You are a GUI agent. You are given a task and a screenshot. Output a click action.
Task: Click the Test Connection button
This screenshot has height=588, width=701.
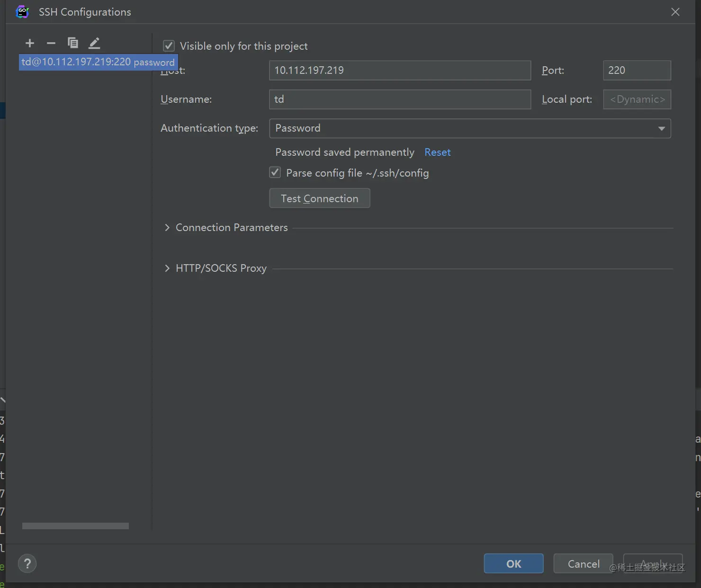click(320, 198)
